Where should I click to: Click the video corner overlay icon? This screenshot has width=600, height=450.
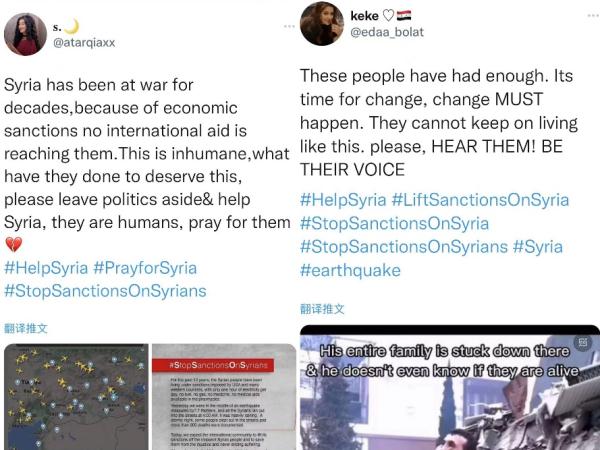[582, 342]
